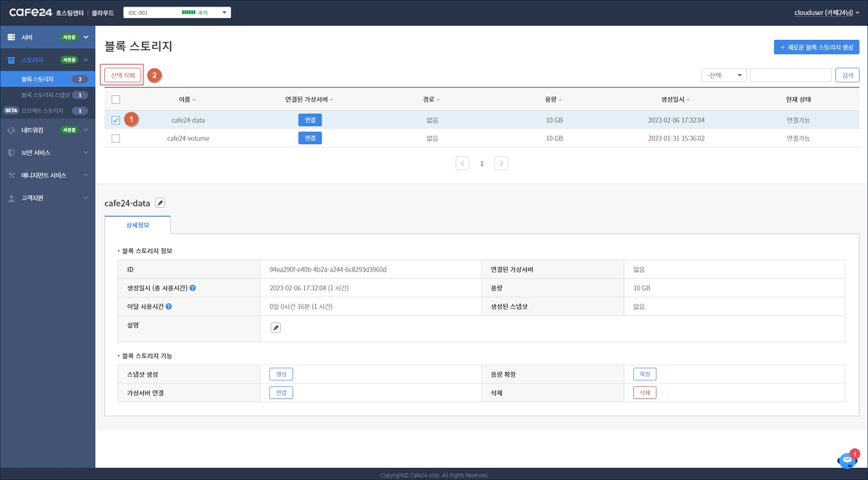
Task: Click the edit pencil in the 설명 row
Action: 276,328
